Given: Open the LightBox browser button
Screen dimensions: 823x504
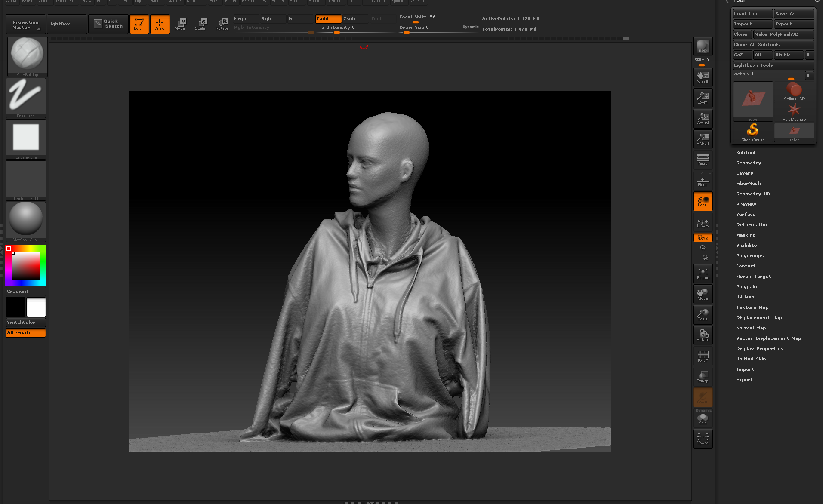Looking at the screenshot, I should tap(67, 24).
